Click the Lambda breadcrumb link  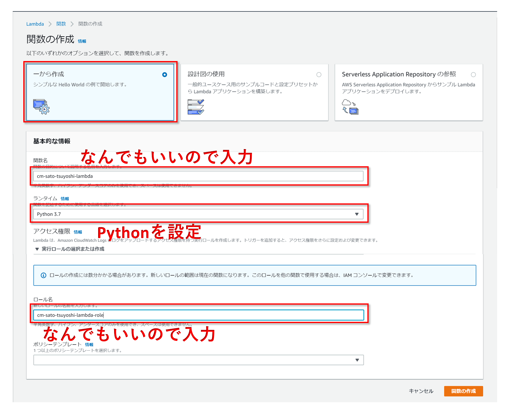pos(35,24)
